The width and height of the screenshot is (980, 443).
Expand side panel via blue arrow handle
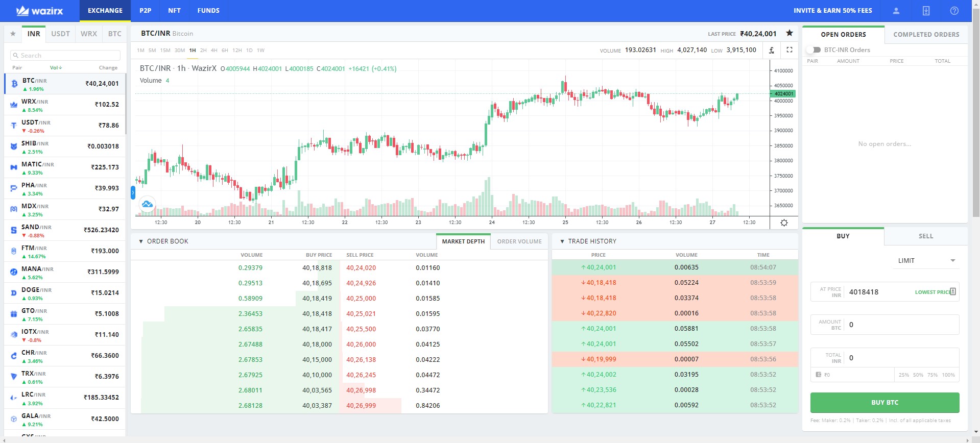[133, 192]
